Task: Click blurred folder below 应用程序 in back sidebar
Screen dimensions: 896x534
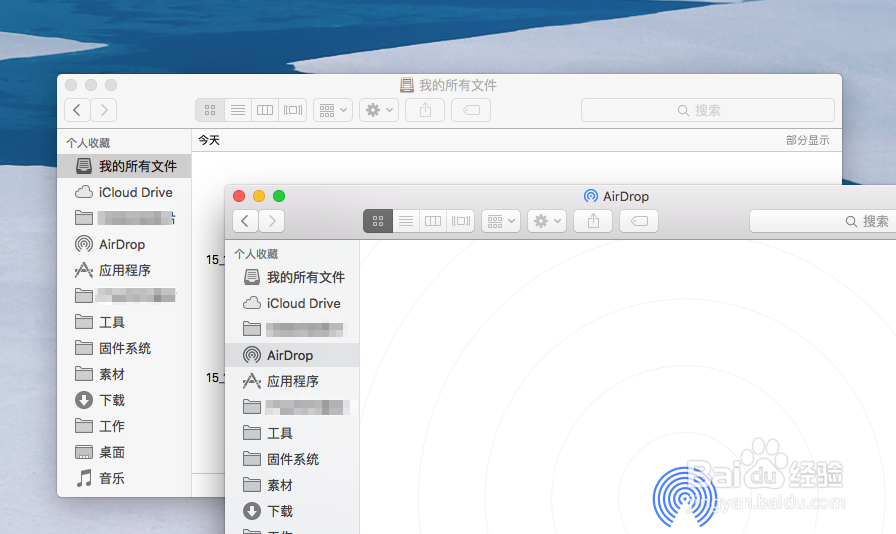Action: pyautogui.click(x=125, y=296)
